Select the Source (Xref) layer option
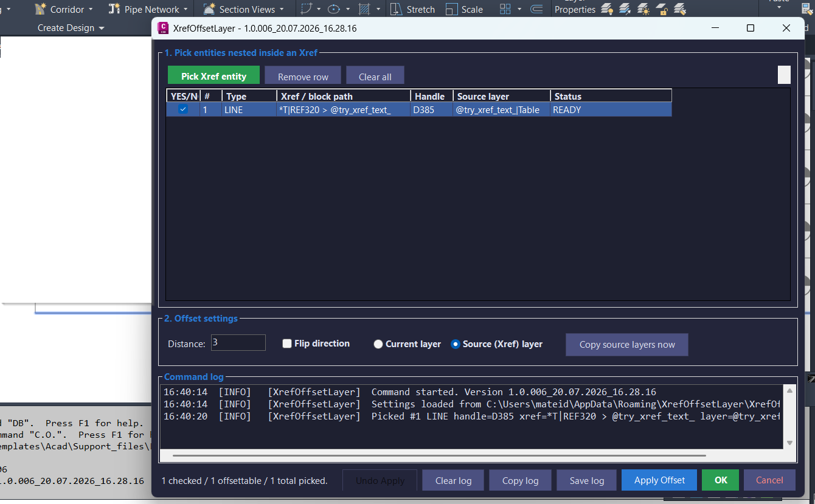Screen dimensions: 815x504 tap(496, 344)
